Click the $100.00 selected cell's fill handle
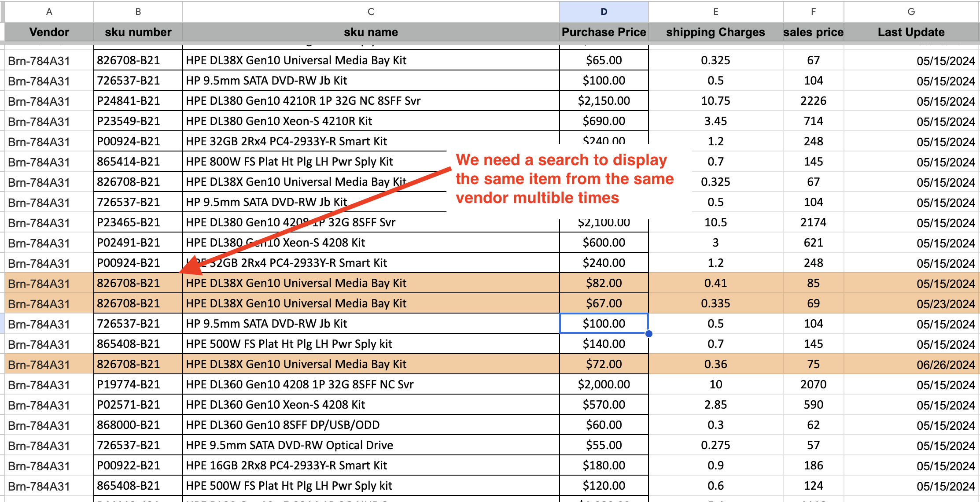The height and width of the screenshot is (502, 980). (x=648, y=334)
